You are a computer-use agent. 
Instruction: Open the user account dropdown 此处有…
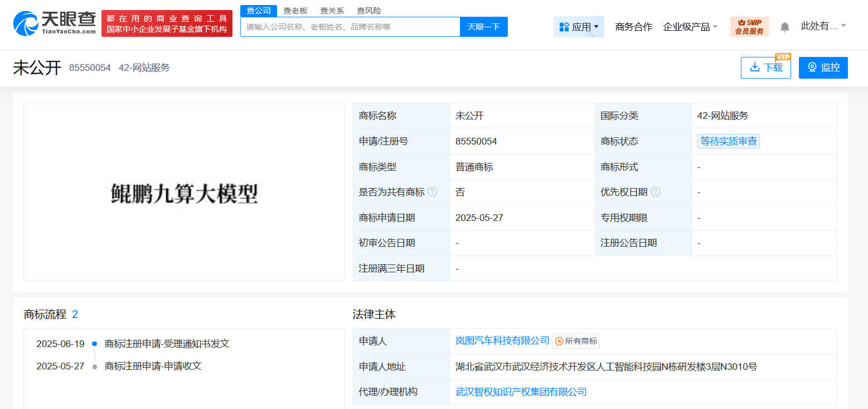coord(823,26)
